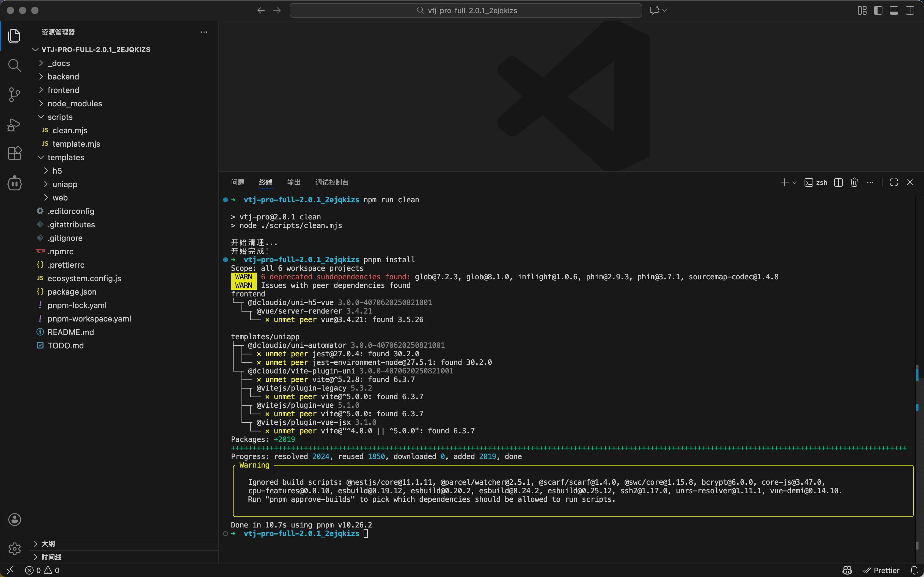Toggle the bottom panel visibility
This screenshot has height=577, width=924.
(894, 10)
